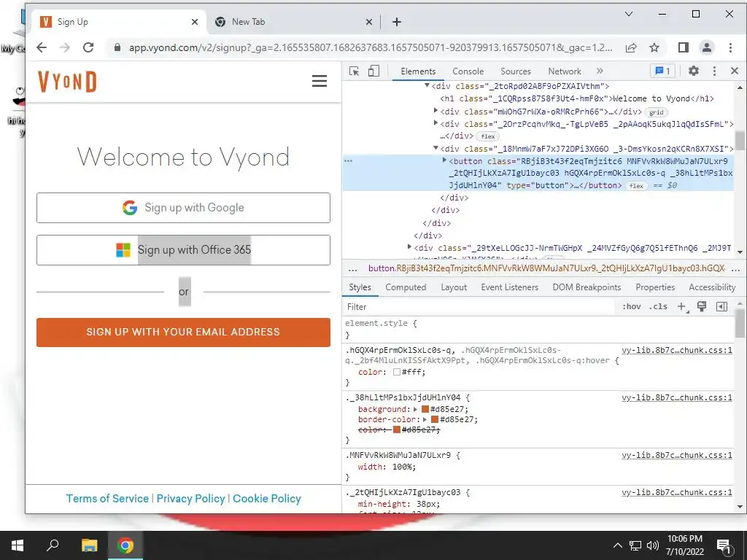Toggle .cls element classes panel
747x560 pixels.
658,307
